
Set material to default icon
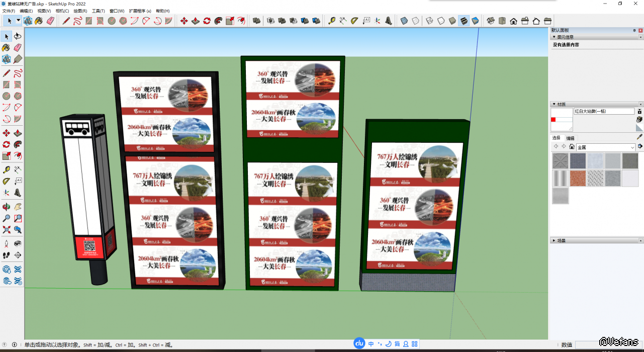639,128
